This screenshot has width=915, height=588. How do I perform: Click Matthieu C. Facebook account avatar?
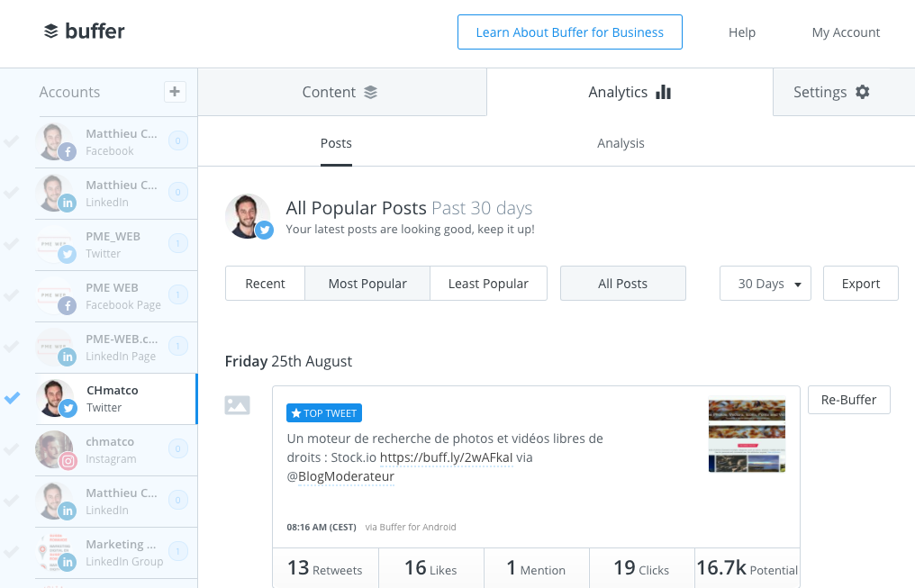56,141
